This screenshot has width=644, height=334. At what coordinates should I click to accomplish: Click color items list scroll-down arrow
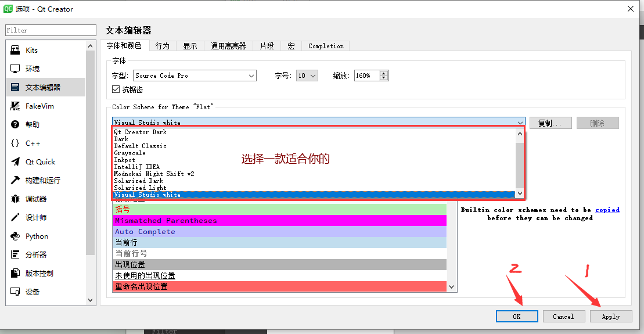coord(451,287)
